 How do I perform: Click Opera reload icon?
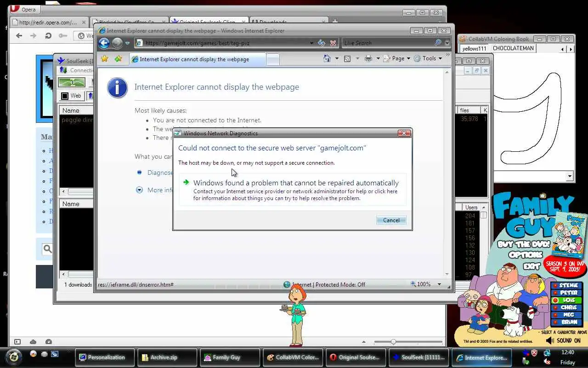[48, 35]
